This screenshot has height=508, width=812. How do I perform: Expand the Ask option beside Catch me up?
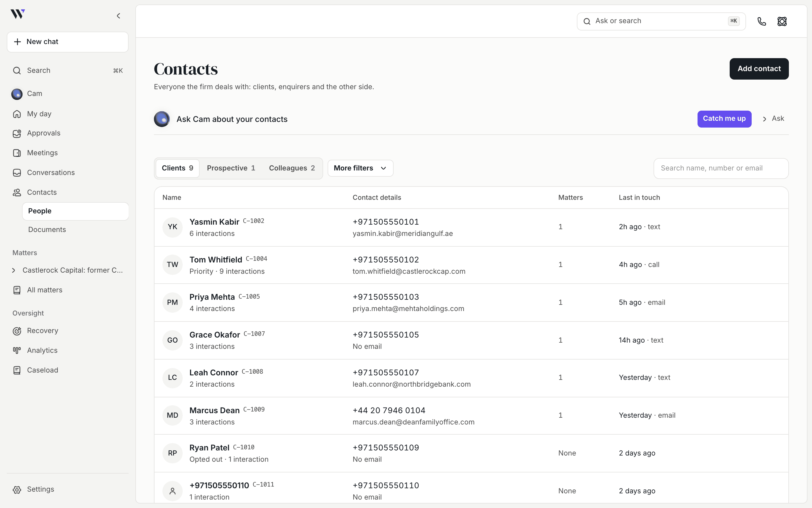coord(773,119)
